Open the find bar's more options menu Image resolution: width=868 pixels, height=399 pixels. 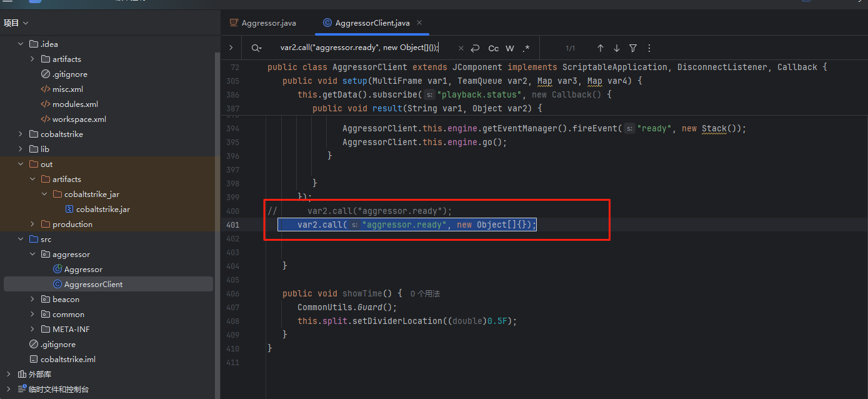click(x=649, y=48)
